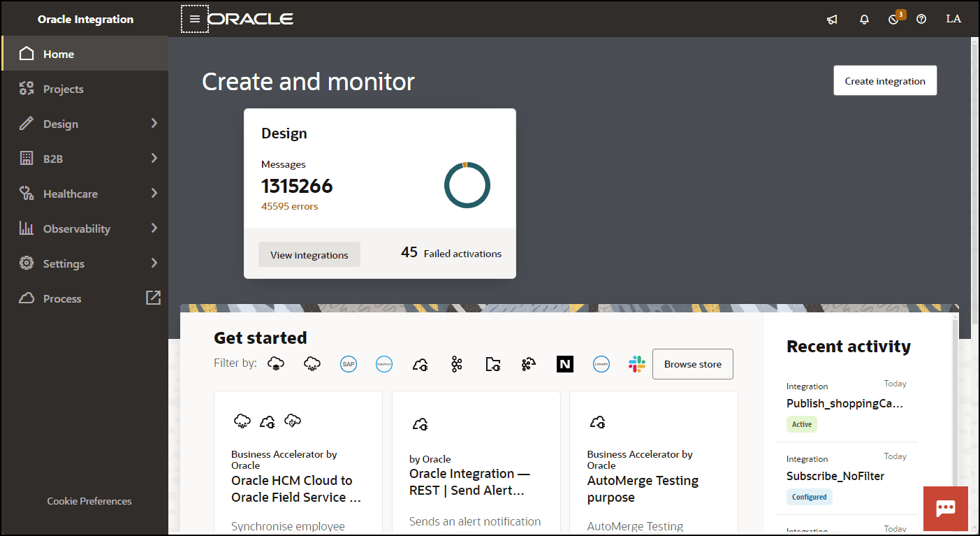980x536 pixels.
Task: Expand the Design section in the sidebar
Action: click(85, 123)
